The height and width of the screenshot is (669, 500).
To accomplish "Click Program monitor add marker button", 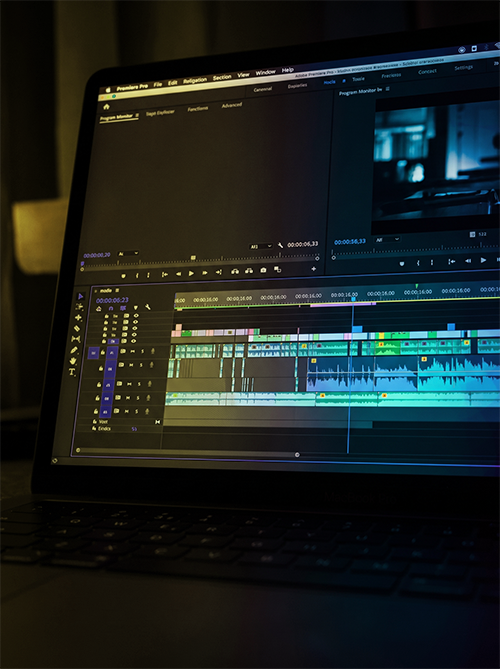I will tap(401, 264).
